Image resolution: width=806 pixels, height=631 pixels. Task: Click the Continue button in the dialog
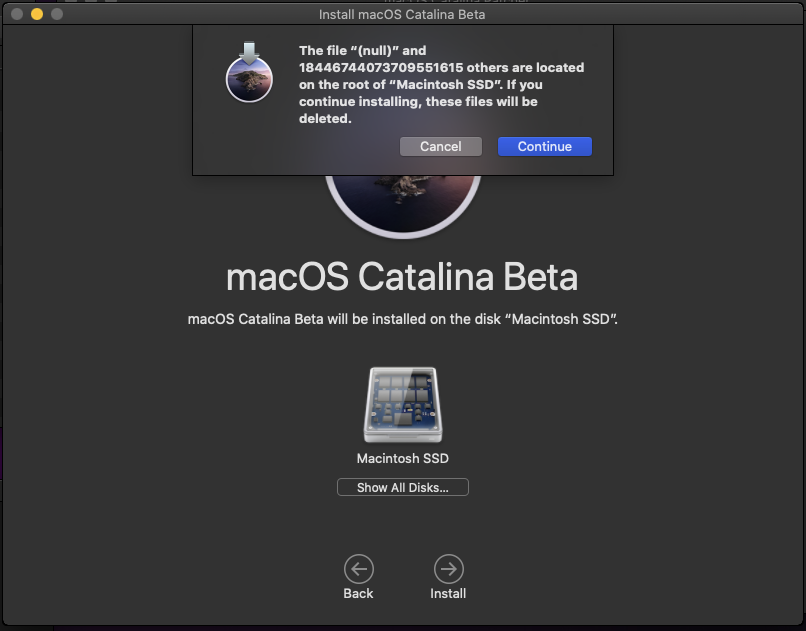point(544,146)
